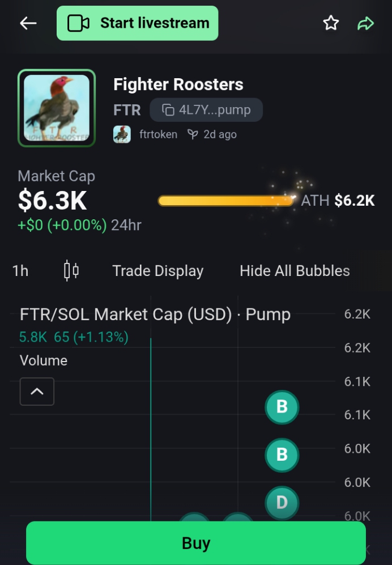Favorite the token with star icon

[x=331, y=23]
